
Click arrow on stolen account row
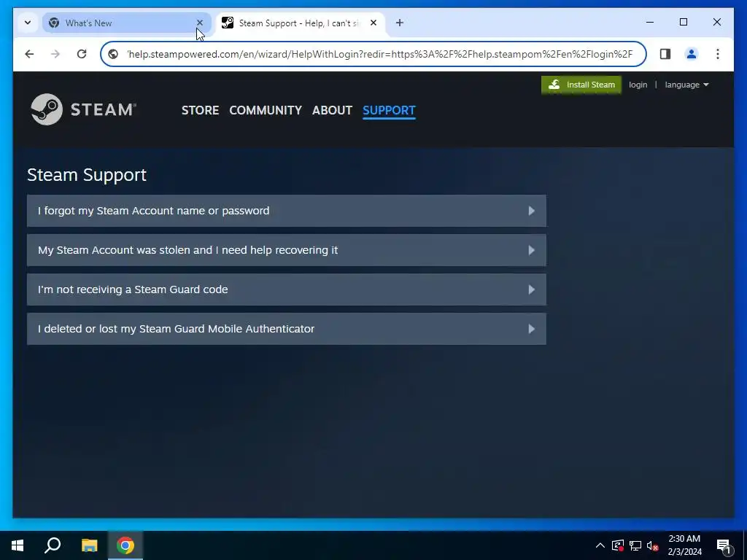point(531,250)
